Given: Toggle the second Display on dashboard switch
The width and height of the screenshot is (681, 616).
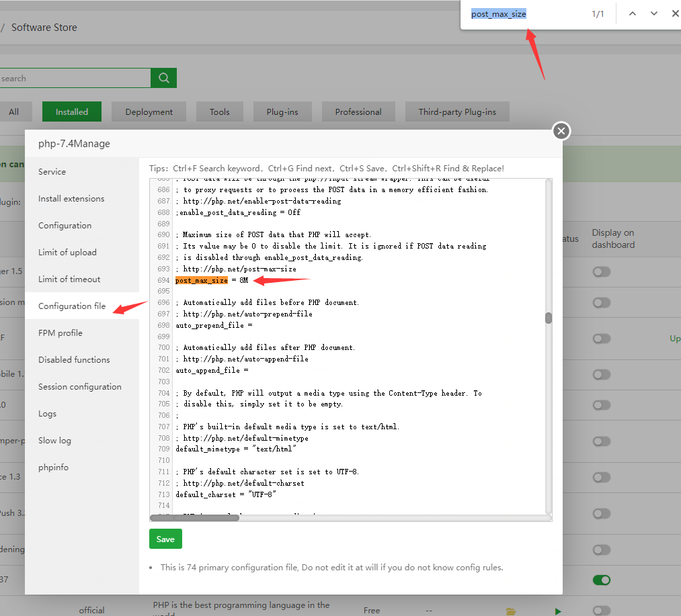Looking at the screenshot, I should [x=602, y=302].
